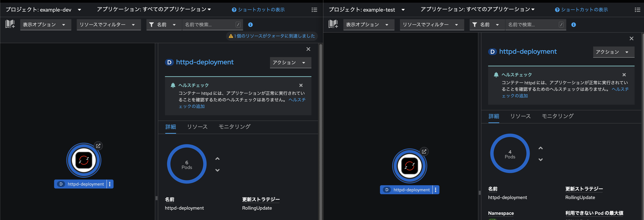Open URL decorator on example-dev httpd node

pos(98,146)
